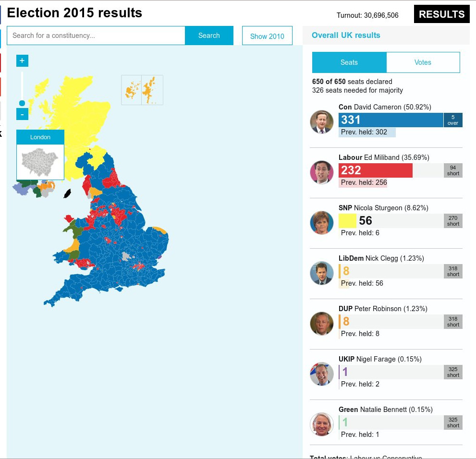The image size is (476, 459).
Task: Click the yellow SNP seats bar
Action: pos(347,221)
